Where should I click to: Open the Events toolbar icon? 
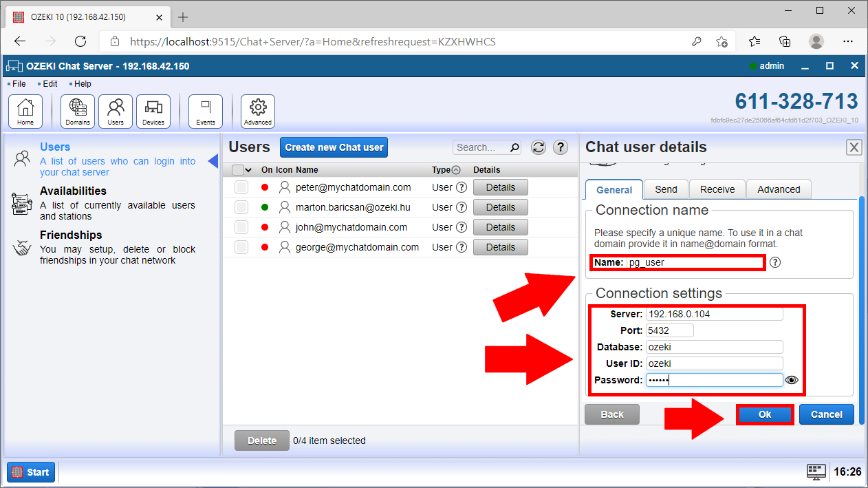click(206, 112)
